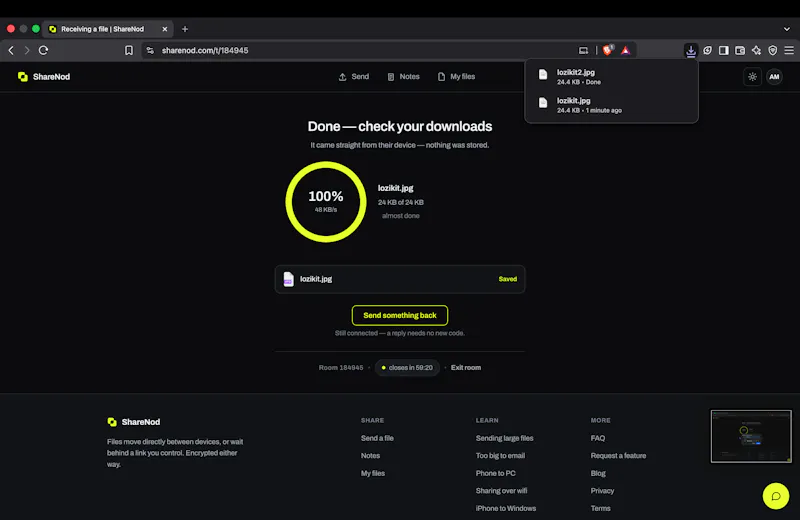Screen dimensions: 800x520
Task: Select the Receiving a file | ShareNod tab
Action: click(108, 29)
